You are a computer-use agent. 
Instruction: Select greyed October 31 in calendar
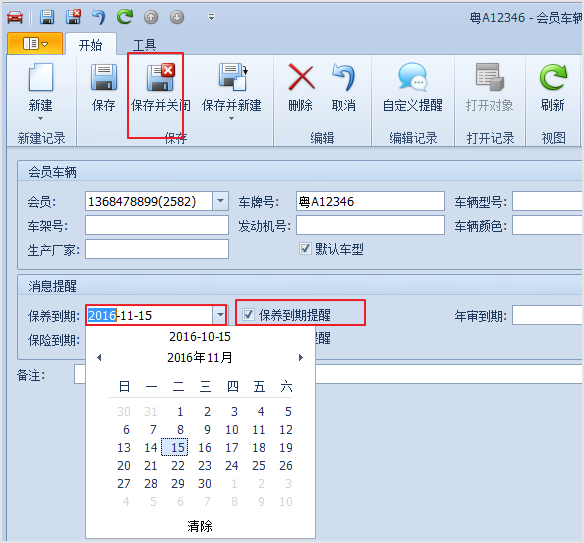[x=151, y=412]
